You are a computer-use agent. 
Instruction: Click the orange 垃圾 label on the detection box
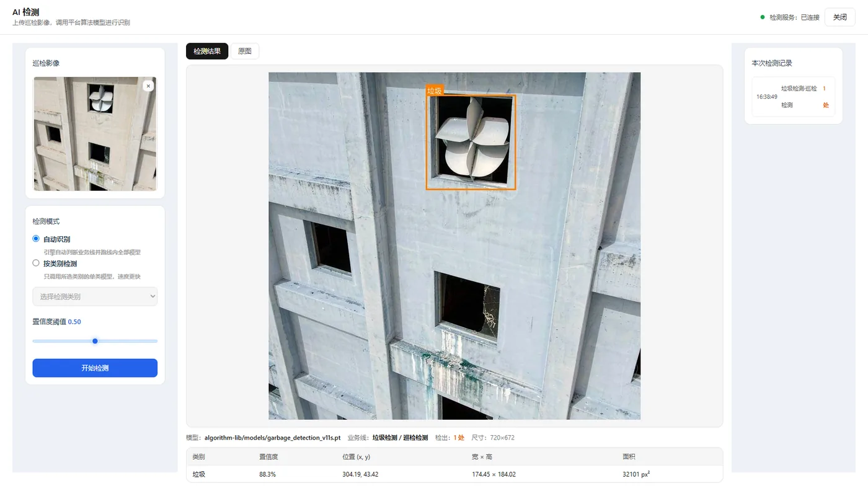(x=435, y=91)
